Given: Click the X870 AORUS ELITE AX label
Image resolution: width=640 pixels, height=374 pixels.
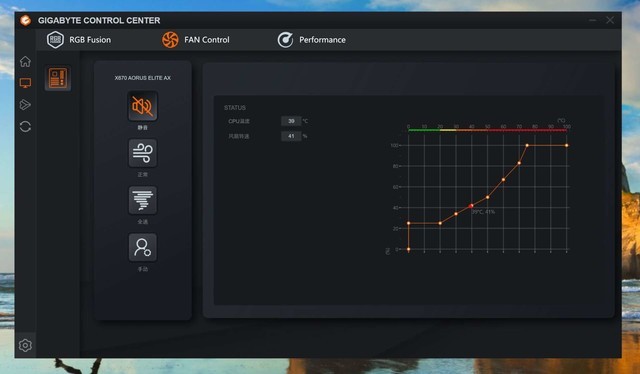Looking at the screenshot, I should (x=142, y=78).
